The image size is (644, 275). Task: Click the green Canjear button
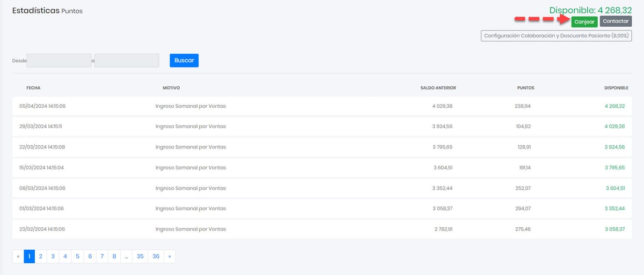point(584,21)
